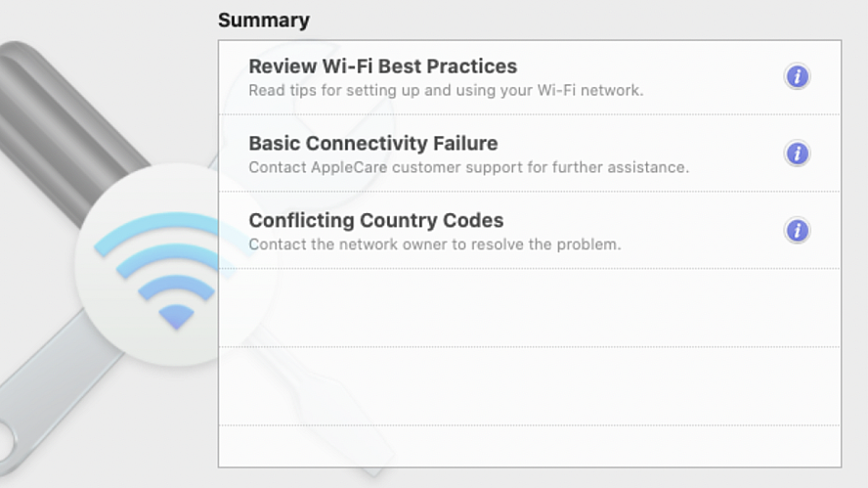Click the first empty row below Country Codes
Image resolution: width=868 pixels, height=488 pixels.
click(x=530, y=308)
